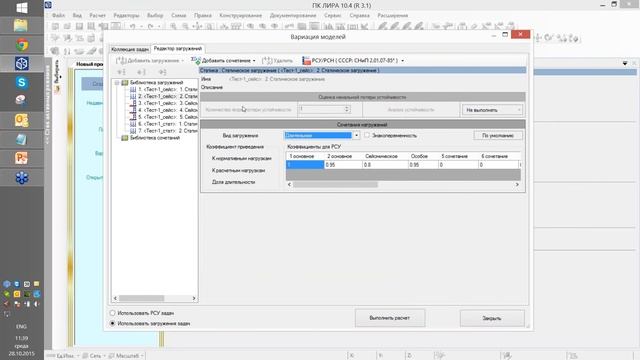
Task: Open Skype from the taskbar
Action: (x=22, y=82)
